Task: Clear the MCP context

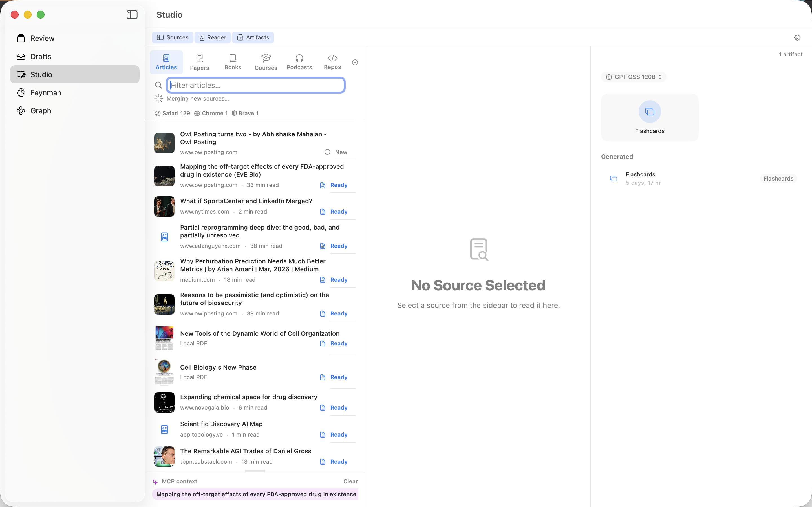Action: click(x=350, y=481)
